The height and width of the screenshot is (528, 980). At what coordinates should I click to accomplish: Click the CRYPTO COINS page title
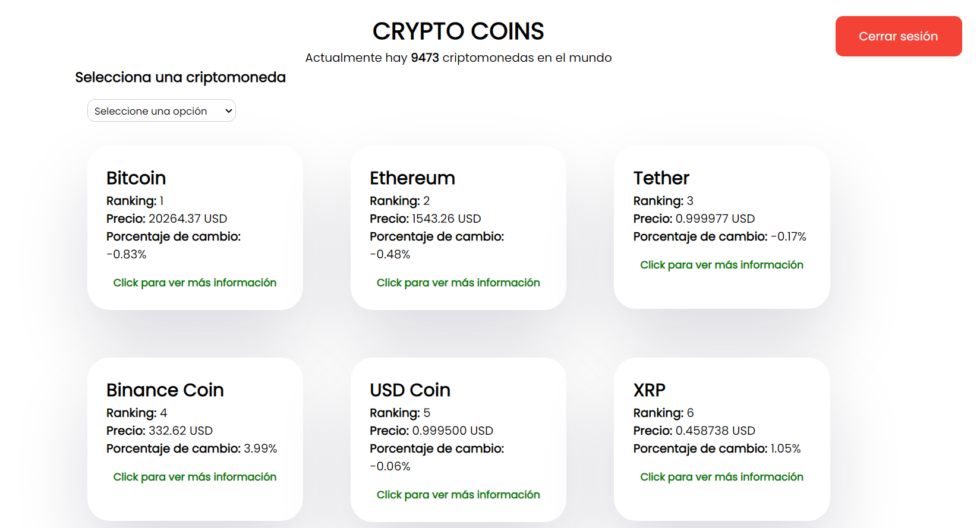click(458, 31)
